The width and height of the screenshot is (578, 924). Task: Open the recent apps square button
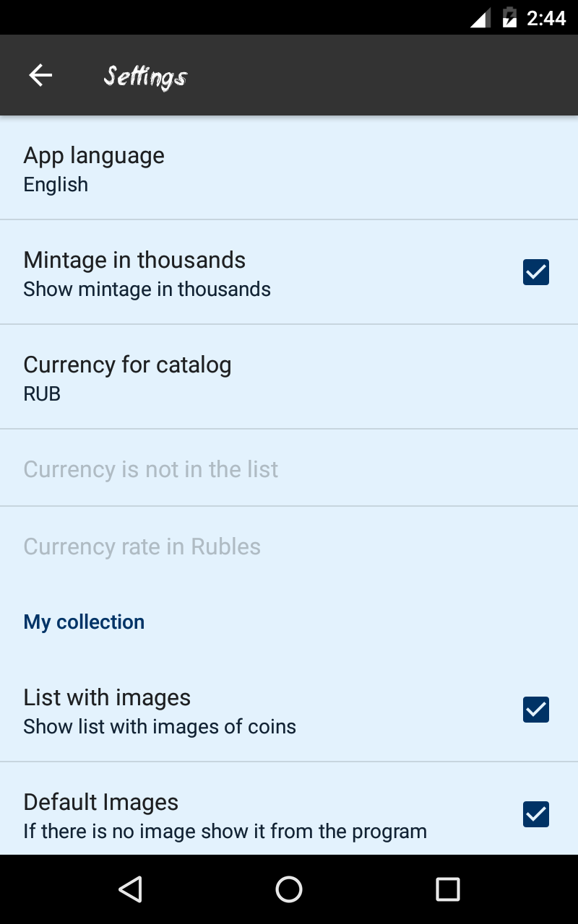click(447, 889)
